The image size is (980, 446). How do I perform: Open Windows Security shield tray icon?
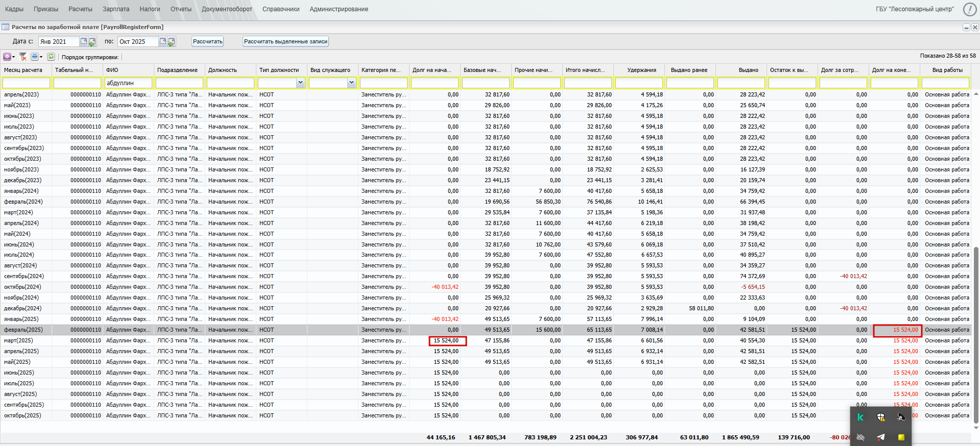click(x=881, y=417)
